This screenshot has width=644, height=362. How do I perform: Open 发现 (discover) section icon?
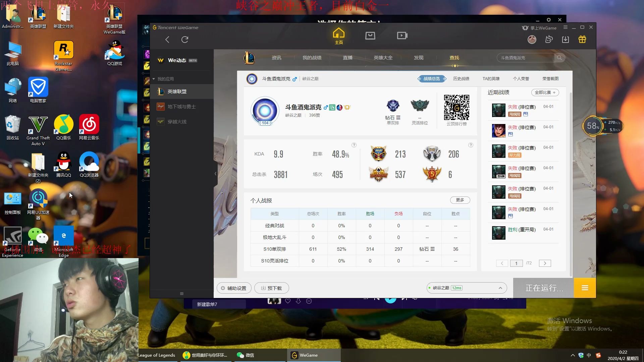coord(418,57)
